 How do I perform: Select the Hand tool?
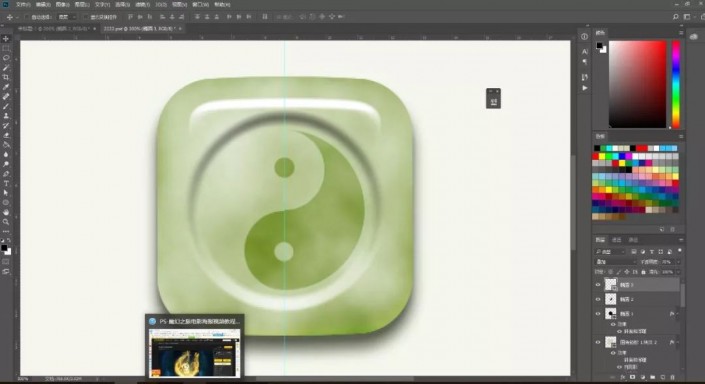pyautogui.click(x=6, y=212)
